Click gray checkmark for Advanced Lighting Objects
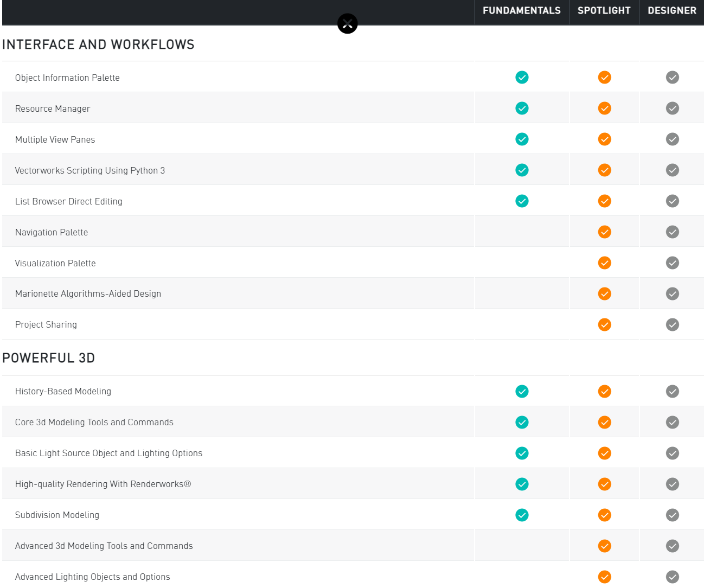704x588 pixels. tap(672, 577)
